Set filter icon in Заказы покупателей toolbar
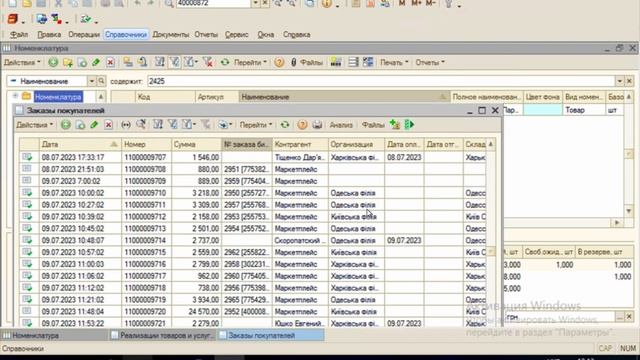Screen dimensions: 640x360 158,125
